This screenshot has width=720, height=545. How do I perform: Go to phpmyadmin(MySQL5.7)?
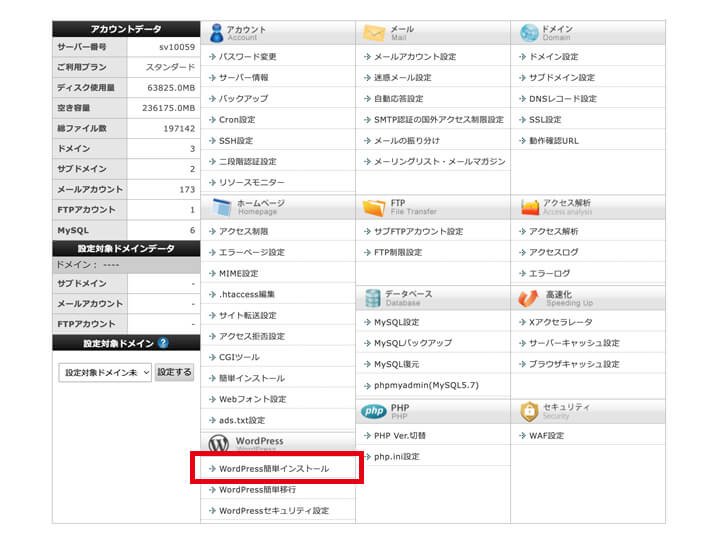point(426,385)
